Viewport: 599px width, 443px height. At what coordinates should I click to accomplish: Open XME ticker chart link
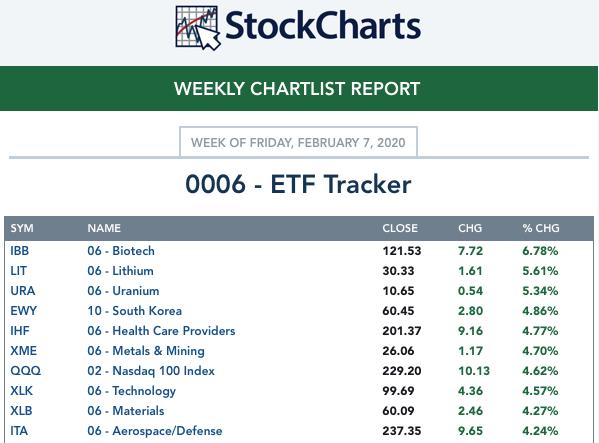click(23, 351)
